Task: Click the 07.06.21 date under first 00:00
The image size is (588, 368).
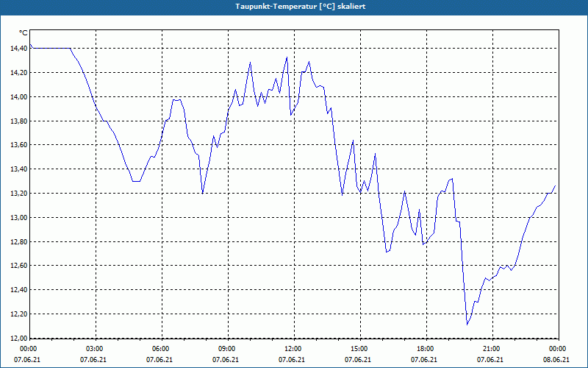Action: (x=27, y=360)
